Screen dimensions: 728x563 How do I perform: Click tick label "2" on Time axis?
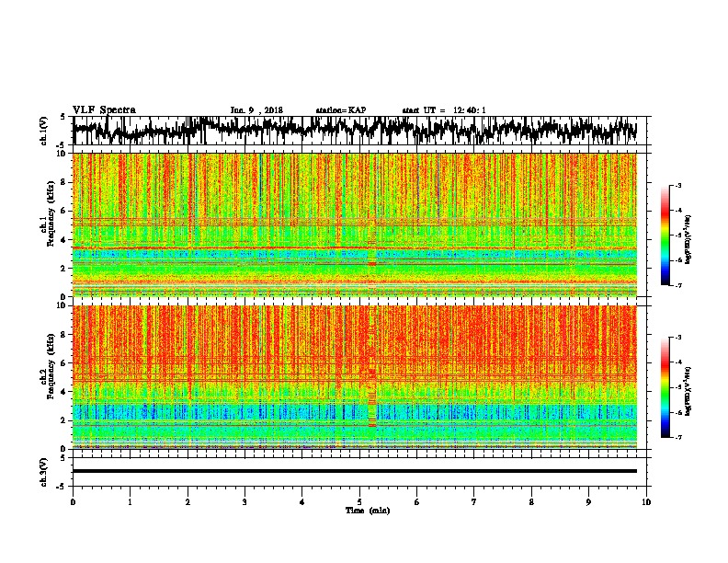[188, 502]
